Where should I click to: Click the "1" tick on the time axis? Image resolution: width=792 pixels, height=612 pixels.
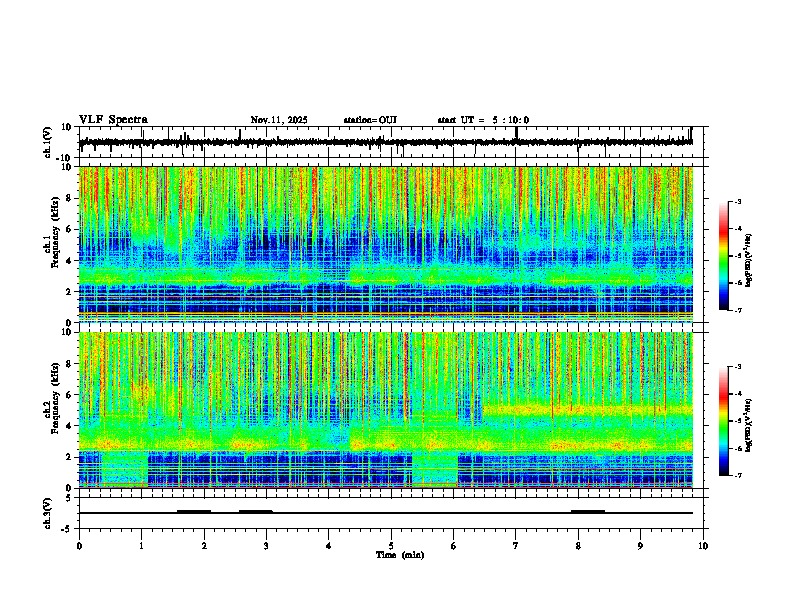(141, 546)
